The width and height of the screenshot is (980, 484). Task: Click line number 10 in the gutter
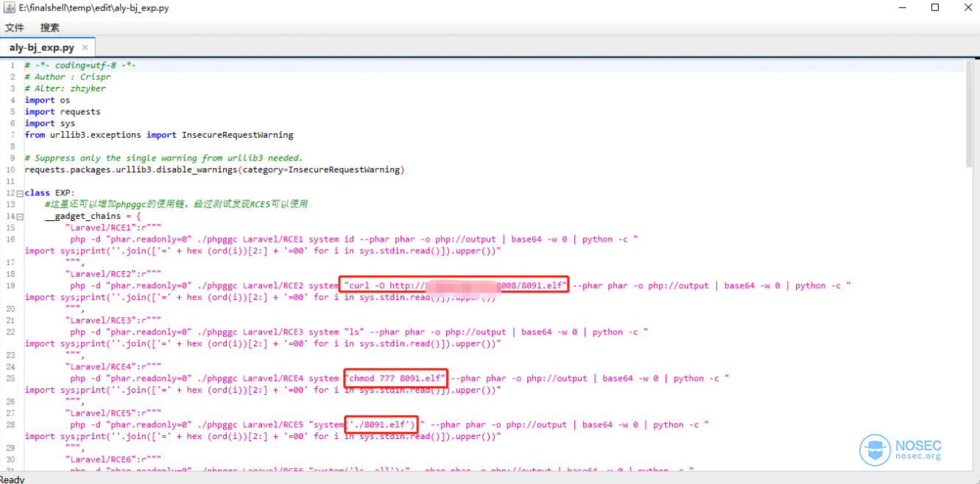click(10, 170)
